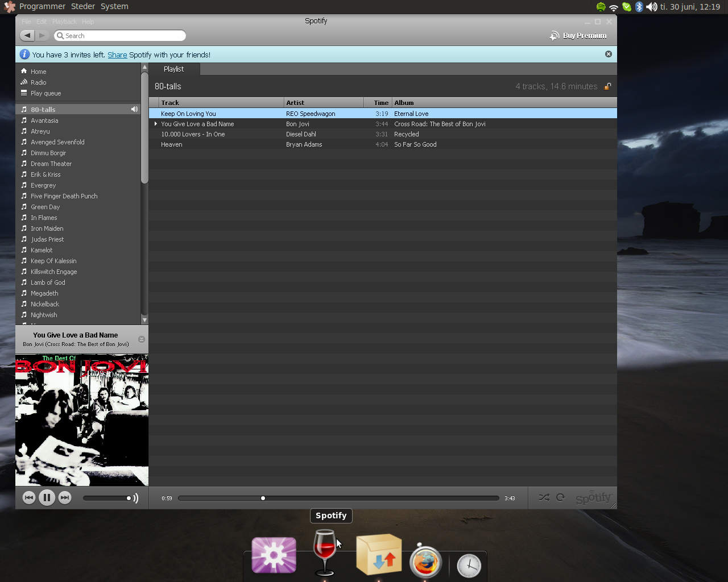The height and width of the screenshot is (582, 728).
Task: Click the Bluetooth icon in system tray
Action: (x=639, y=7)
